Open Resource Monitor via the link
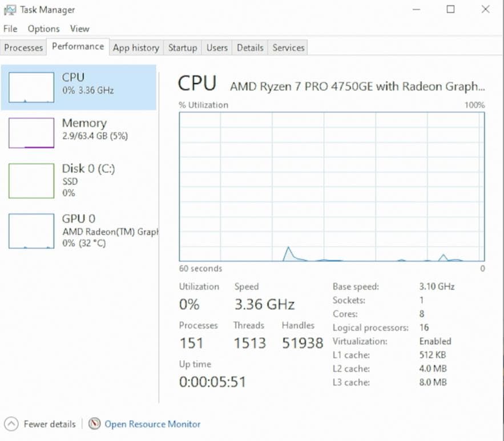 (x=152, y=424)
